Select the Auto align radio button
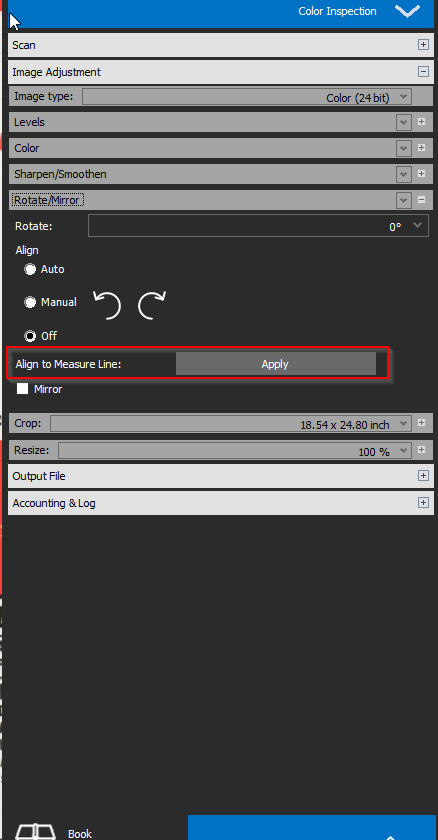Image resolution: width=438 pixels, height=840 pixels. point(30,269)
